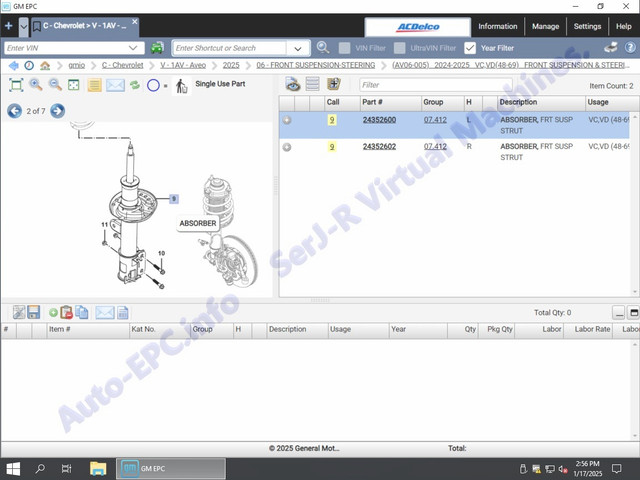Focus the Enter Shortcut or Search field
This screenshot has height=480, width=640.
(229, 48)
